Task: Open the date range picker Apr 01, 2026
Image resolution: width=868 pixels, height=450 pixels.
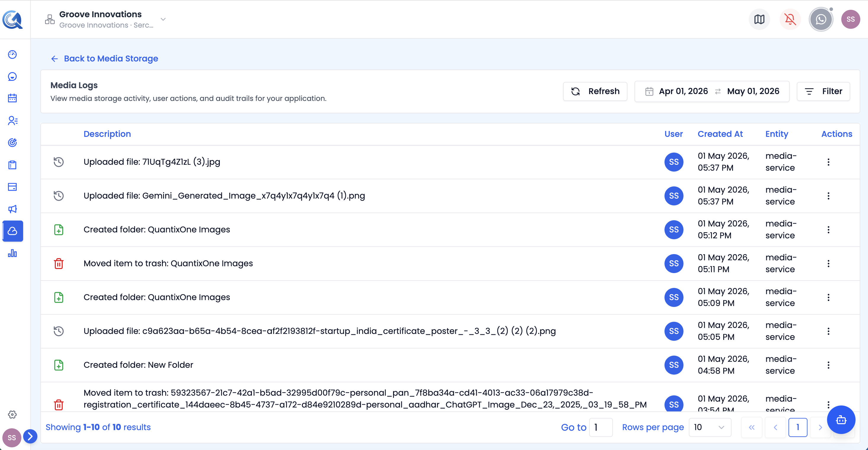Action: [x=712, y=91]
